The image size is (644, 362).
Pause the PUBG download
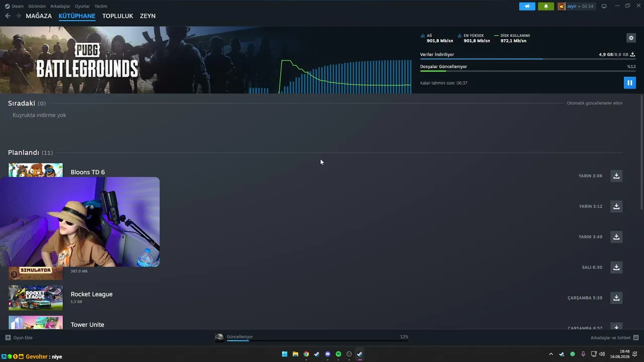(x=629, y=83)
